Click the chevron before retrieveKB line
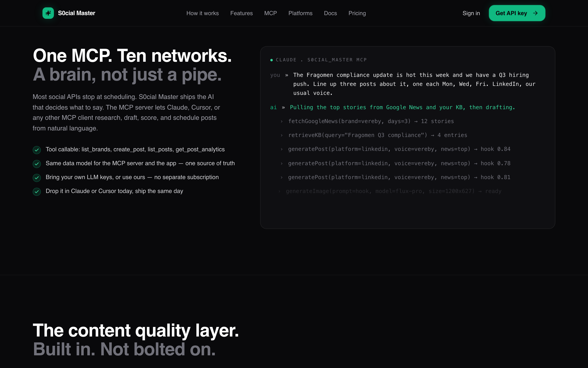Viewport: 588px width, 368px height. [282, 135]
